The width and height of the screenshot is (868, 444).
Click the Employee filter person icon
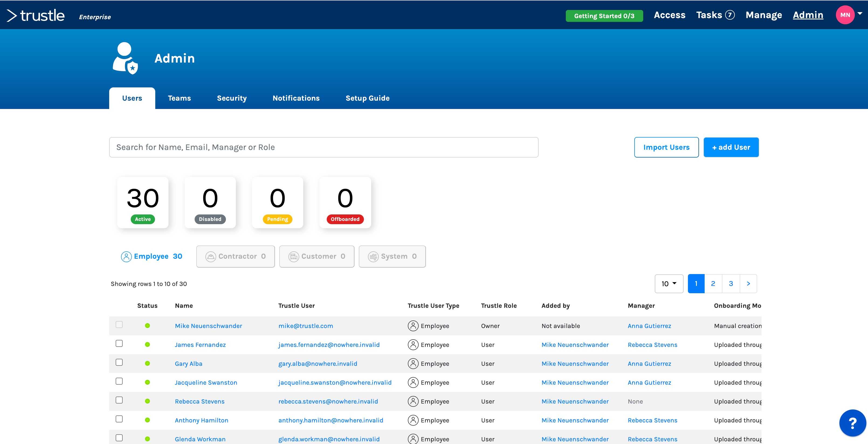tap(126, 257)
